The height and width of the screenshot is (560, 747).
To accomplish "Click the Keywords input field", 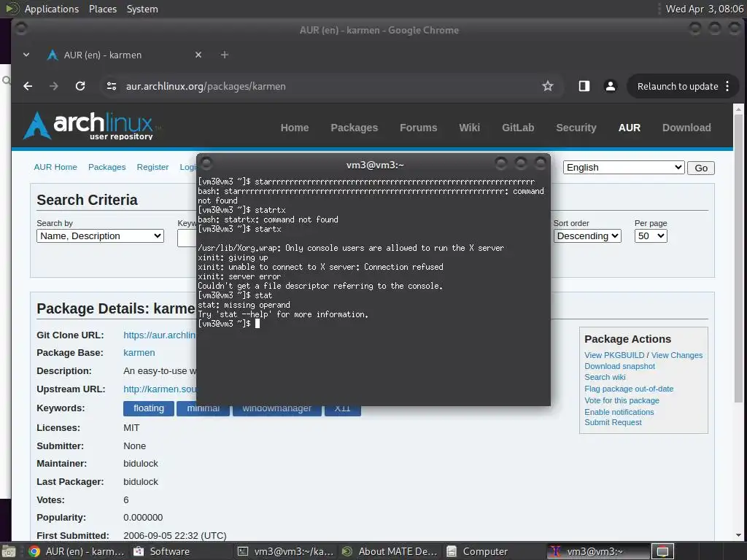I will (x=187, y=238).
